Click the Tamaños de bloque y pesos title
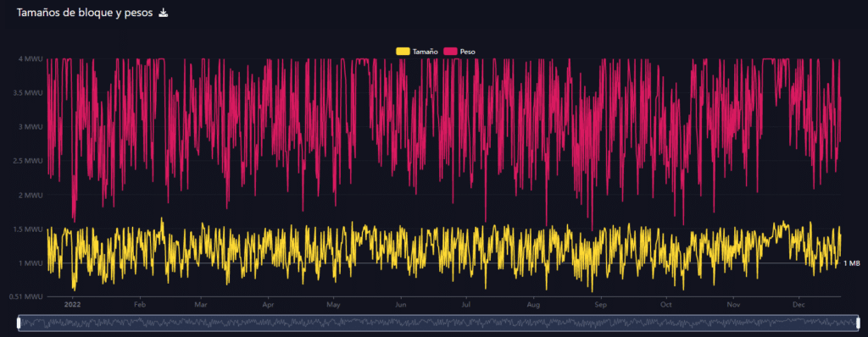The width and height of the screenshot is (868, 337). click(85, 13)
